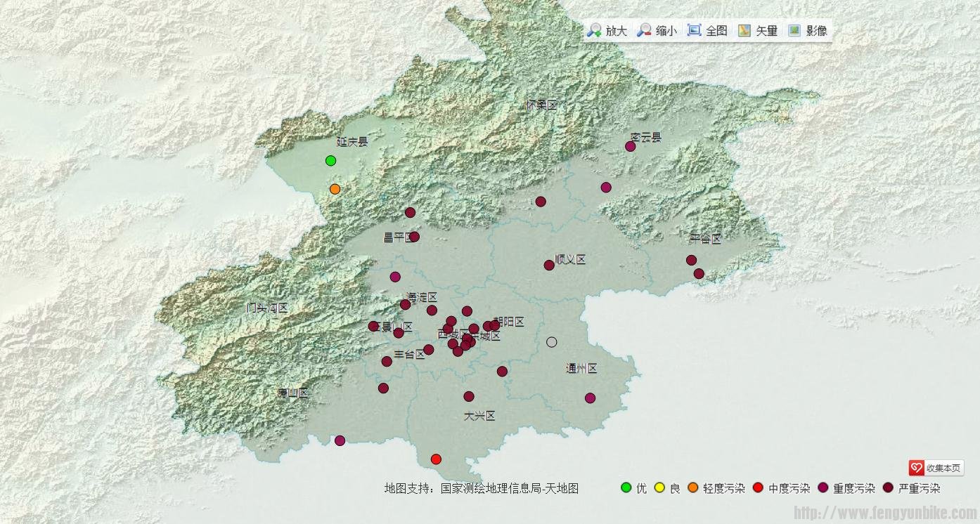Click the 全图 full-extent view icon

[x=695, y=30]
